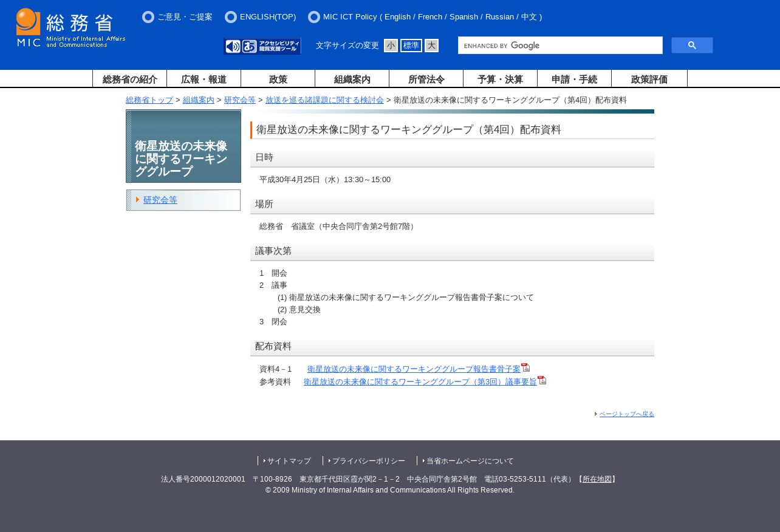The width and height of the screenshot is (780, 532).
Task: Click 総務省トップ breadcrumb link
Action: coord(149,100)
